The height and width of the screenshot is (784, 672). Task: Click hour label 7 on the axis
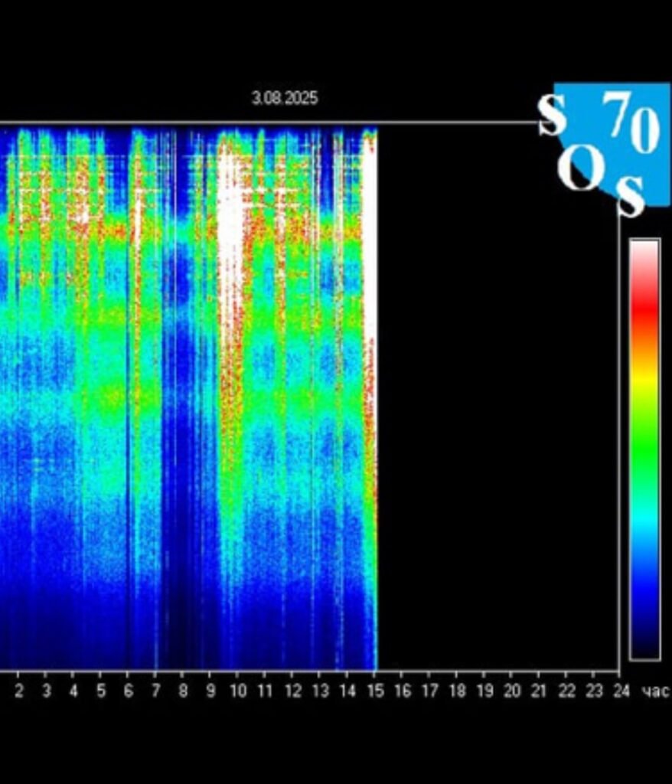click(156, 691)
